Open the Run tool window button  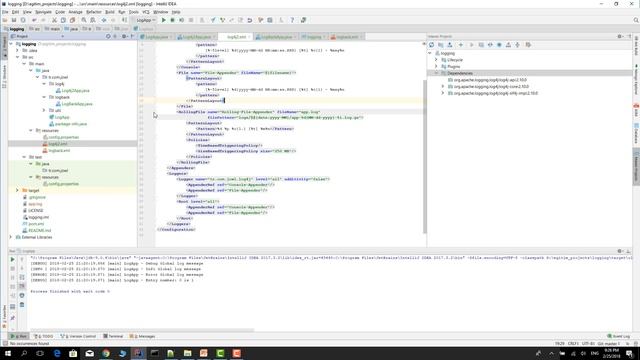click(x=19, y=336)
